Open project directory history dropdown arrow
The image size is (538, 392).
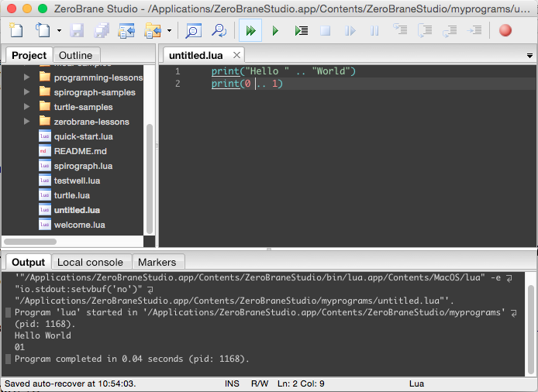click(x=170, y=31)
